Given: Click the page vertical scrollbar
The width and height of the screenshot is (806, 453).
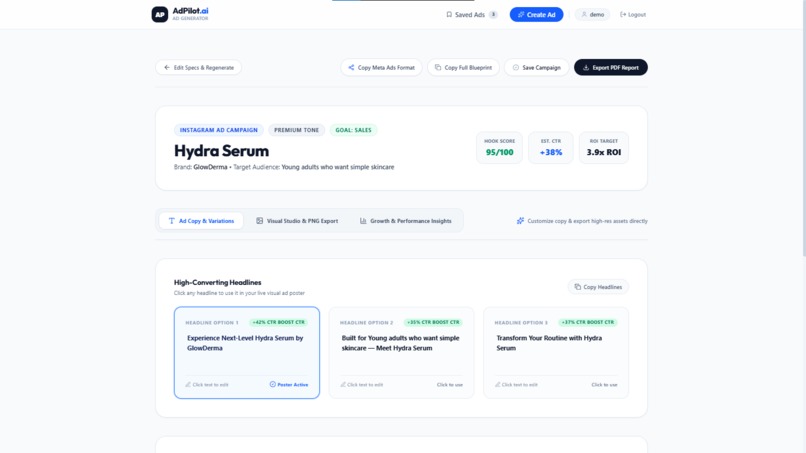Looking at the screenshot, I should (x=803, y=129).
